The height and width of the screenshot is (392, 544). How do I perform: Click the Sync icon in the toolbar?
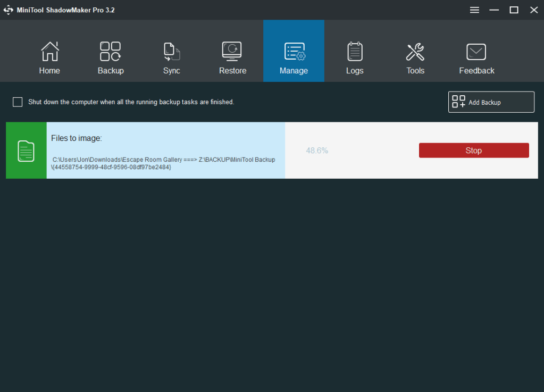tap(171, 52)
